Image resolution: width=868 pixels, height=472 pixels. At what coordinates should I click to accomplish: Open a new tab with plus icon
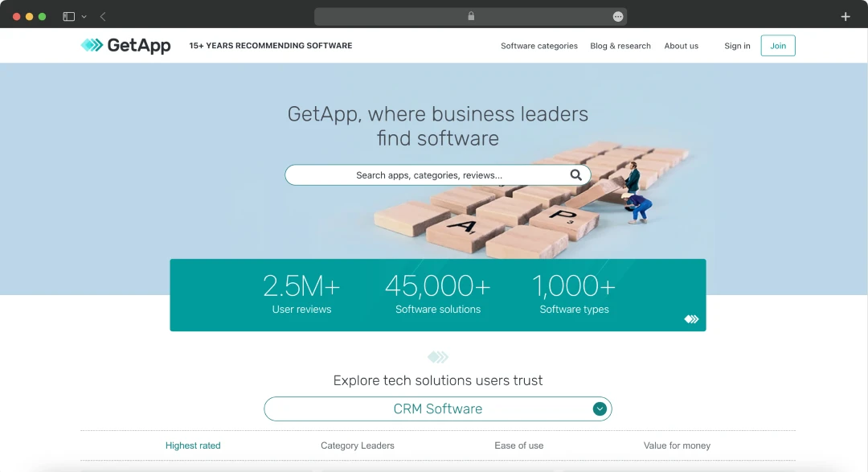point(845,17)
